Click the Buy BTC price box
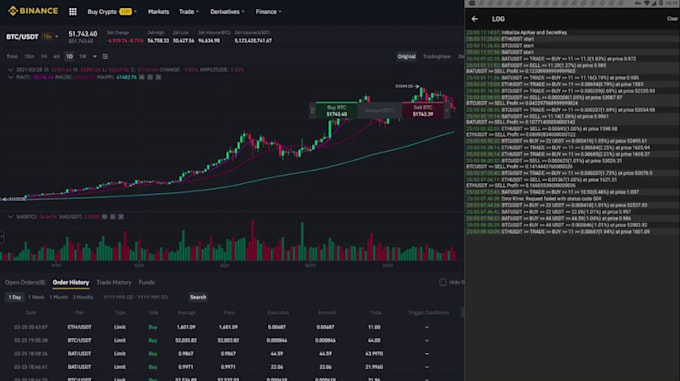The image size is (680, 381). coord(337,111)
